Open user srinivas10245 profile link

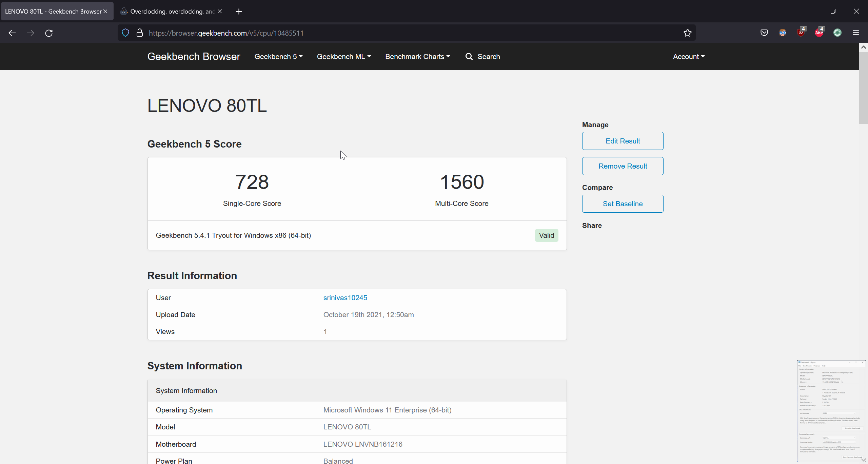pyautogui.click(x=345, y=298)
